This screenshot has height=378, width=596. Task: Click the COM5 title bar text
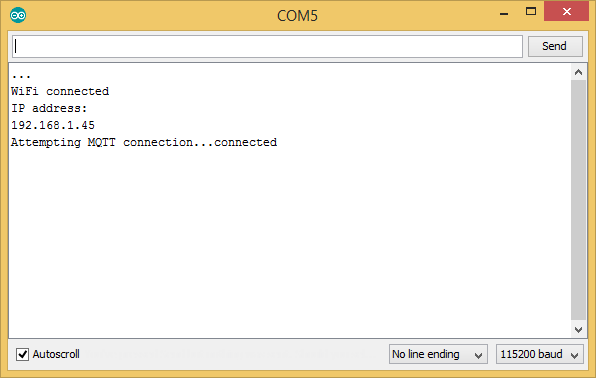pyautogui.click(x=297, y=16)
